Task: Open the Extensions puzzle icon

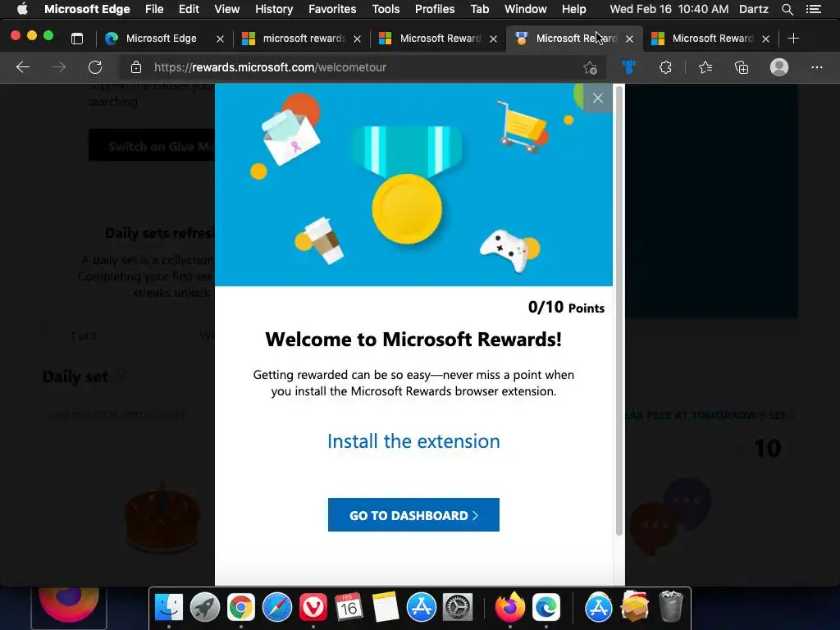Action: click(665, 67)
